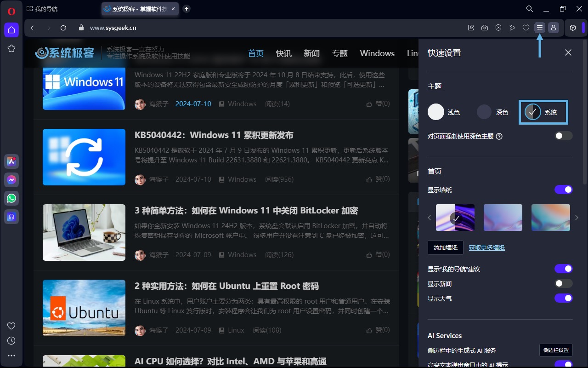Enable the 显示新闻 switch
Image resolution: width=588 pixels, height=368 pixels.
click(x=564, y=283)
